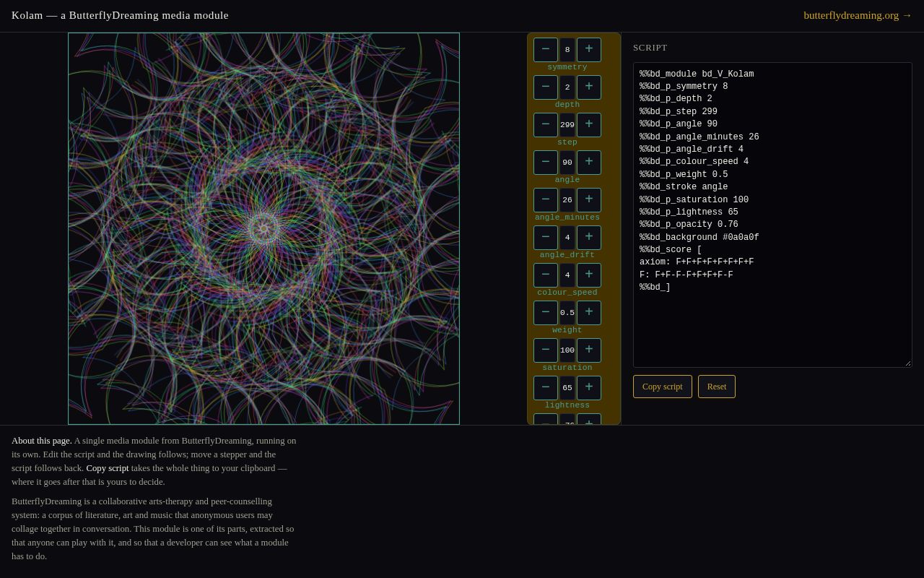
Task: Click the SCRIPT heading label
Action: point(650,48)
